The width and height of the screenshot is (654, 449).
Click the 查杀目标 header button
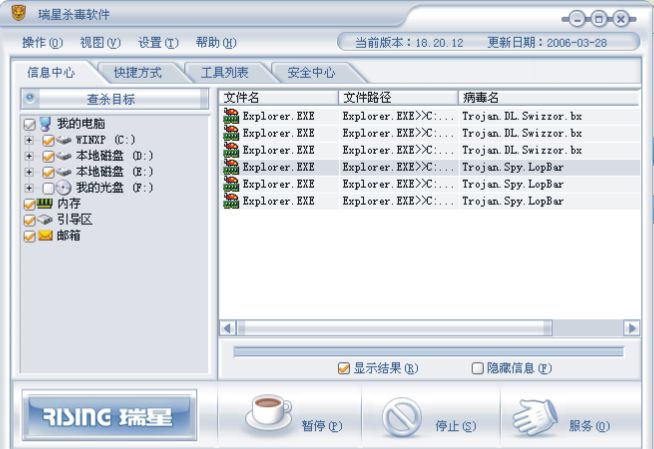tap(115, 99)
